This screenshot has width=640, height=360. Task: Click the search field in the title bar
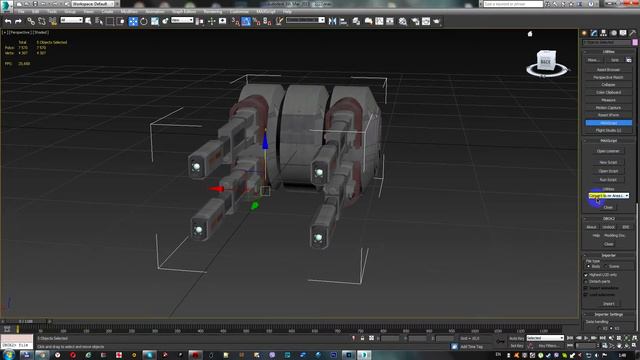[x=513, y=4]
